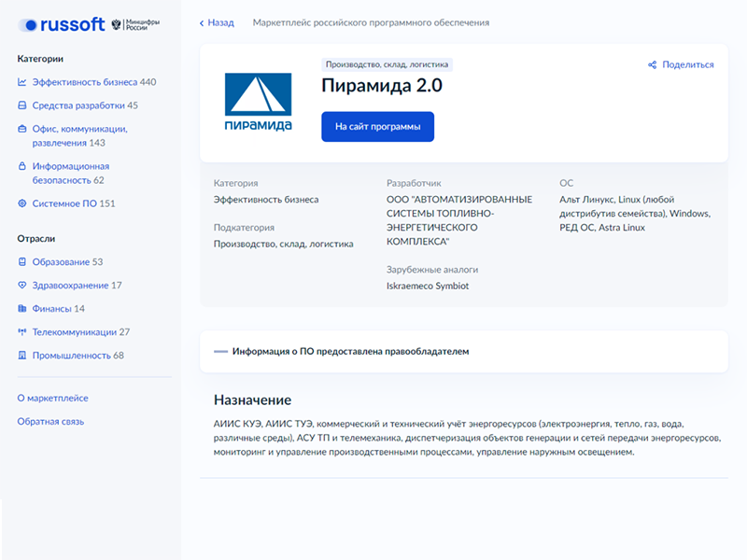This screenshot has height=560, width=747.
Task: Click the heart icon beside Здравоохранение
Action: pyautogui.click(x=21, y=285)
